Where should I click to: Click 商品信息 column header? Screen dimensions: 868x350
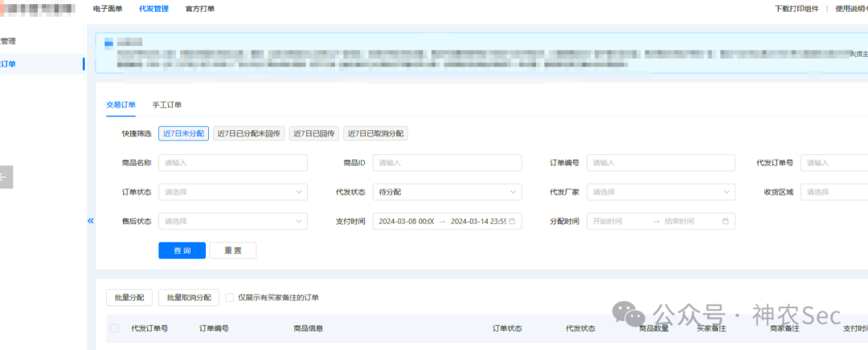click(309, 328)
